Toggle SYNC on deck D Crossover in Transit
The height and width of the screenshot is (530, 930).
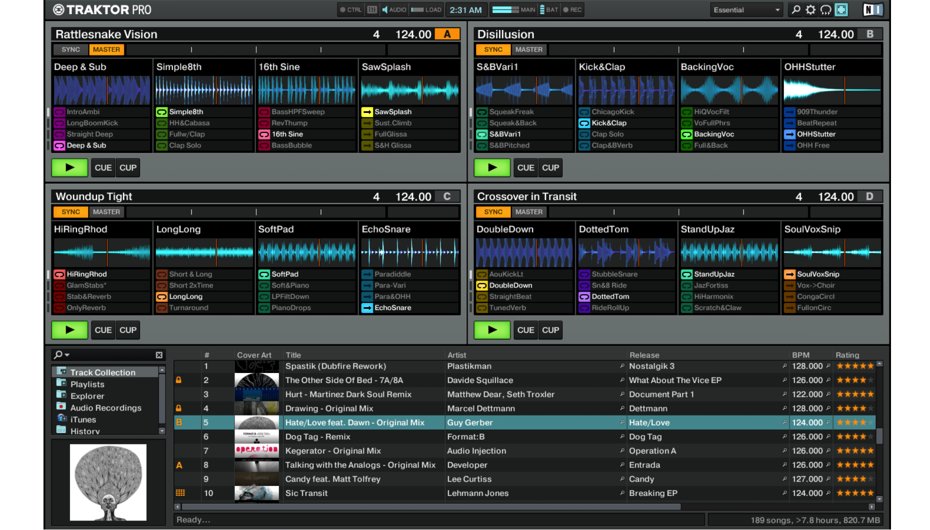(x=493, y=212)
